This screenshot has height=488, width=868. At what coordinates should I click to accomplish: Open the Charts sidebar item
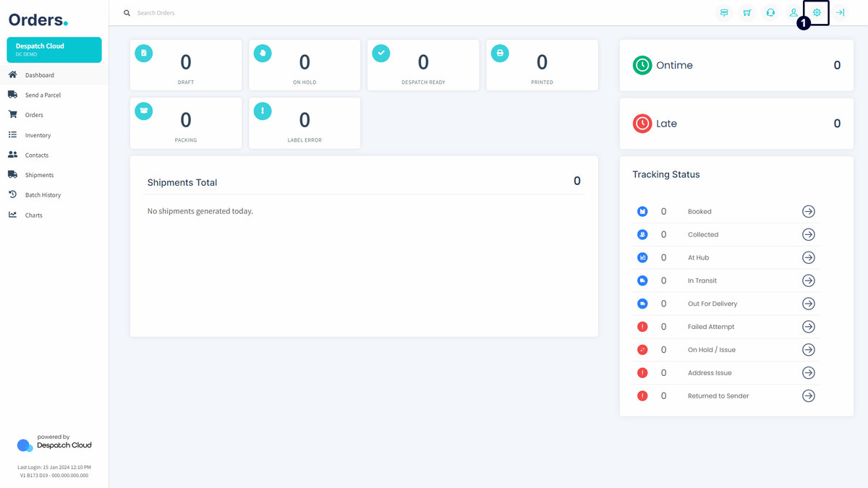click(x=33, y=215)
